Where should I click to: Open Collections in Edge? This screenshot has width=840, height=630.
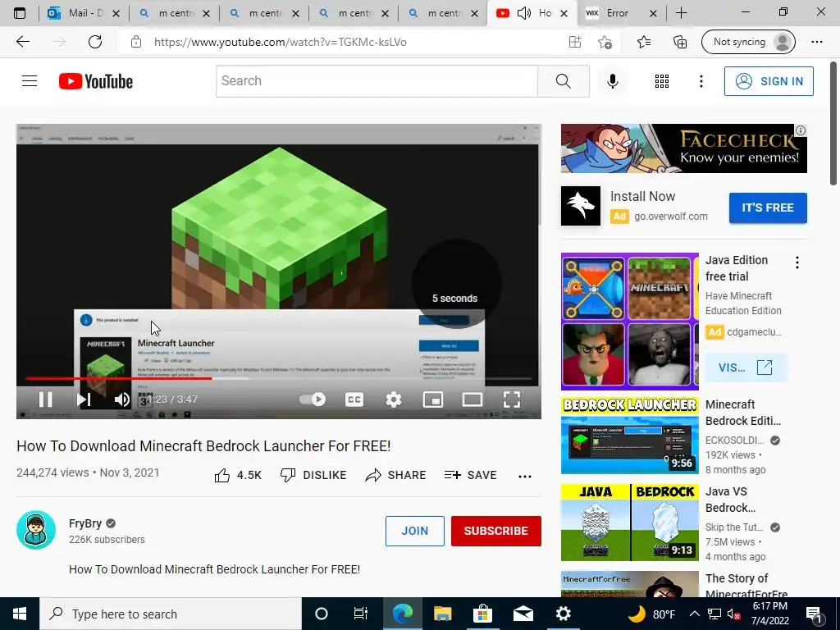[680, 42]
